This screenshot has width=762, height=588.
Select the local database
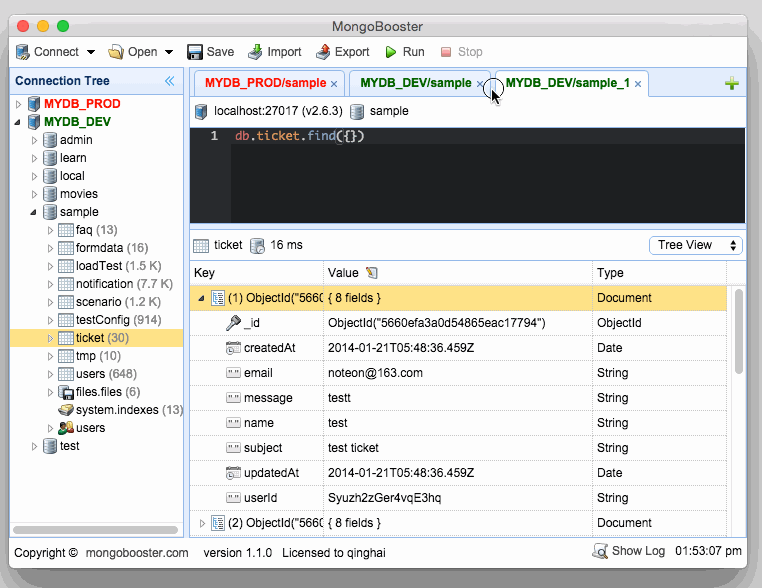pyautogui.click(x=72, y=176)
